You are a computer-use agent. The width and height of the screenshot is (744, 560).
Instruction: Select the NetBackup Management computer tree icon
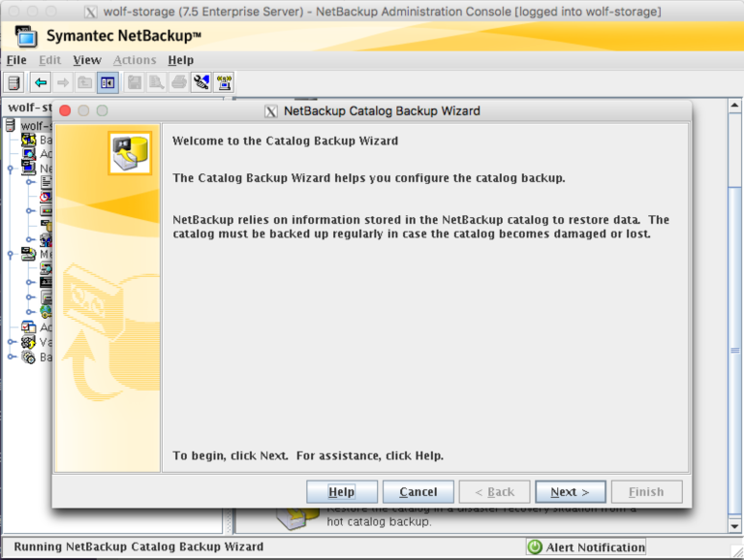[28, 168]
